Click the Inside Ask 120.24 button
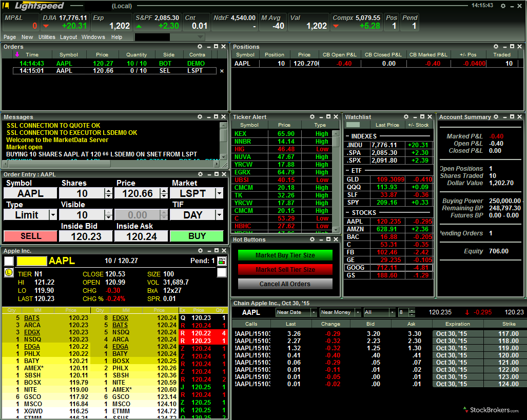The image size is (527, 420). pyautogui.click(x=141, y=236)
